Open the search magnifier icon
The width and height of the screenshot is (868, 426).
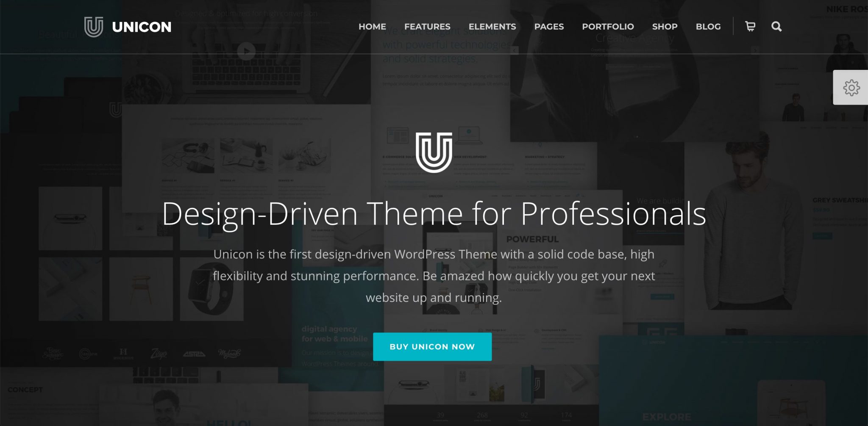pos(776,26)
